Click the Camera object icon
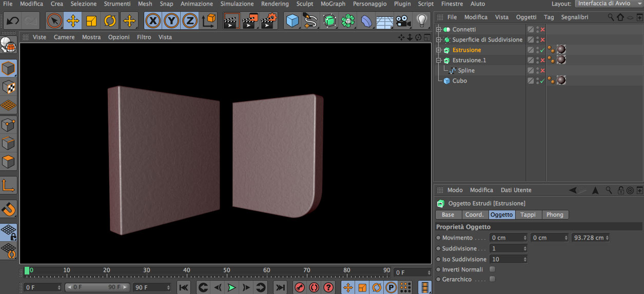The image size is (644, 294). pyautogui.click(x=403, y=21)
